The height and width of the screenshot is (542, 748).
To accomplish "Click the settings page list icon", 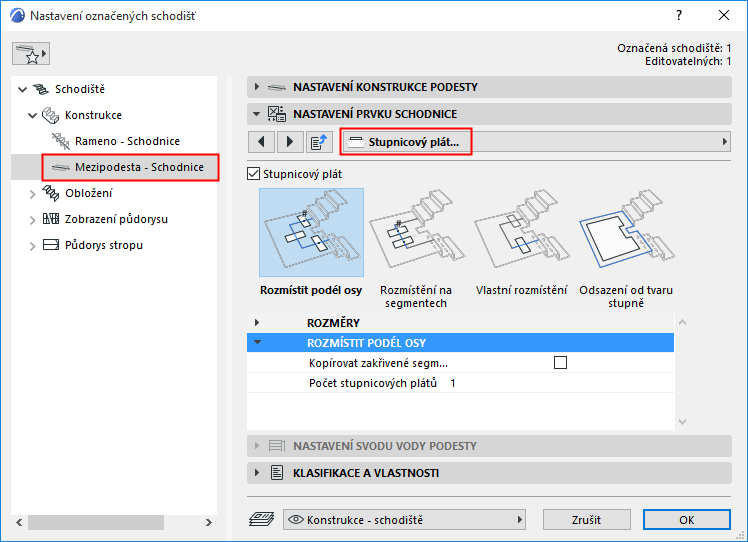I will click(319, 142).
